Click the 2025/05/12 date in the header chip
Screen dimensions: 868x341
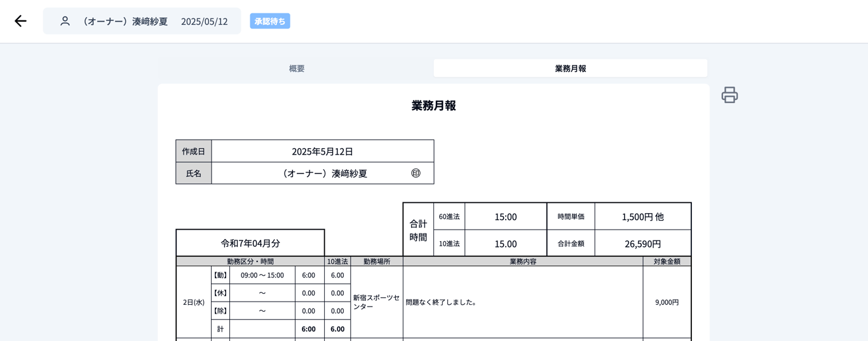[x=204, y=21]
